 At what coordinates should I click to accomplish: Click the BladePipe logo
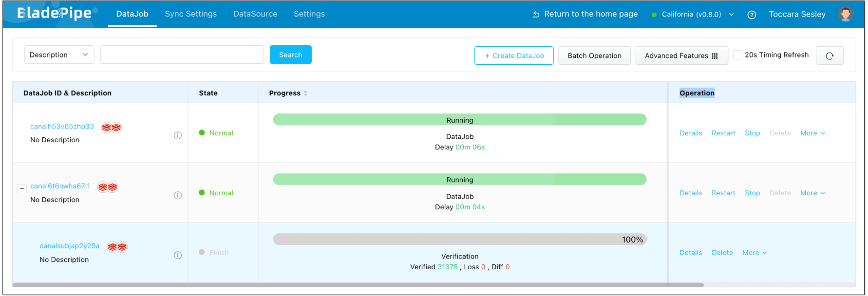55,13
